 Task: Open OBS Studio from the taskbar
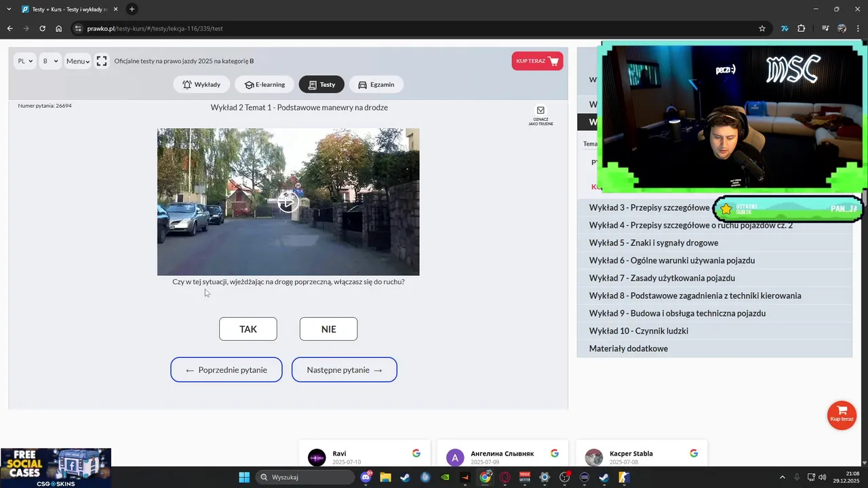point(564,477)
